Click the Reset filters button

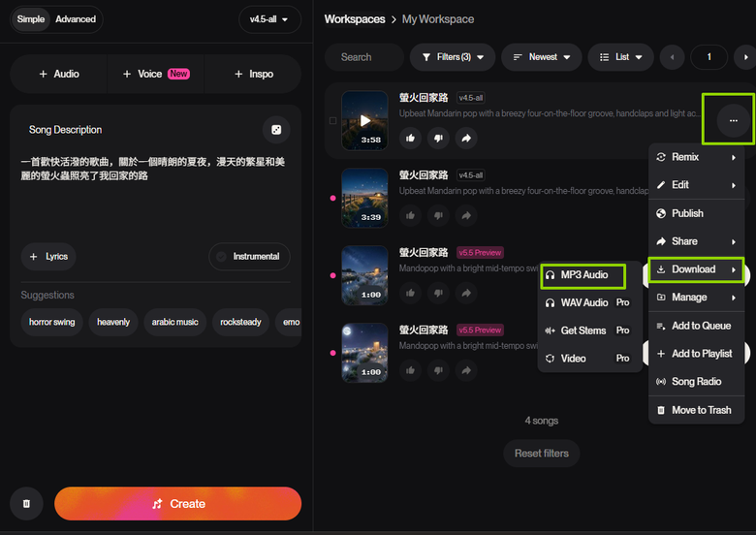(542, 454)
